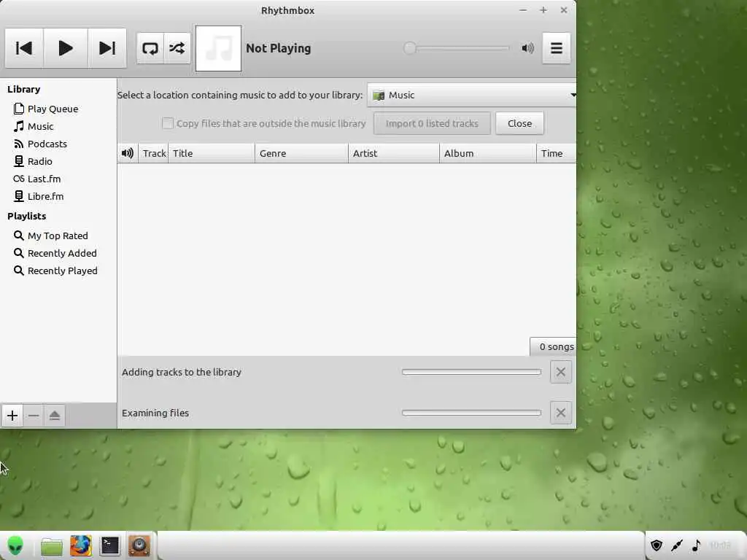Toggle repeat mode
The width and height of the screenshot is (747, 560).
click(x=150, y=48)
